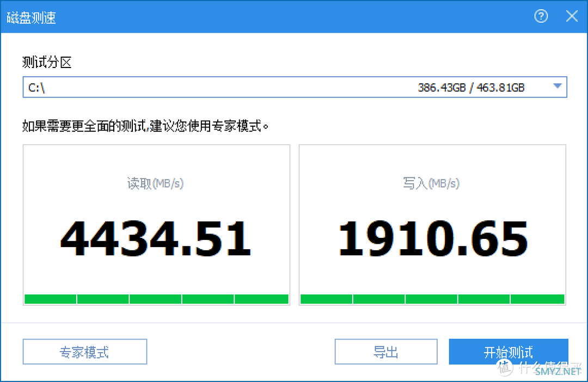Select the read speed value 4434.51
The height and width of the screenshot is (382, 588).
pyautogui.click(x=156, y=238)
